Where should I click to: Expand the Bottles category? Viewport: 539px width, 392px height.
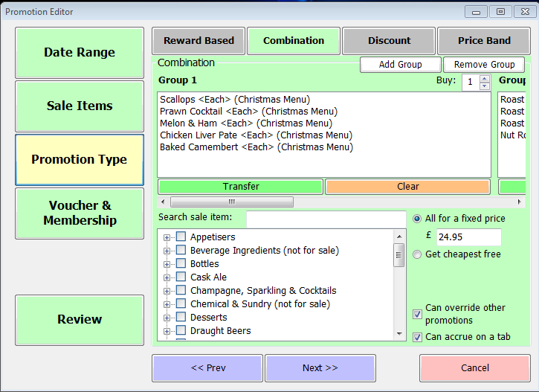point(167,264)
